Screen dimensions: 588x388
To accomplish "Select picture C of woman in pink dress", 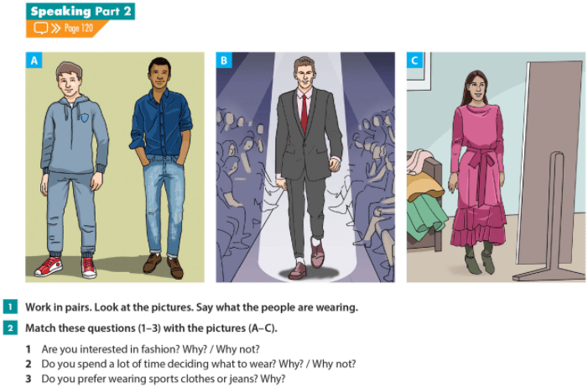I will (496, 167).
